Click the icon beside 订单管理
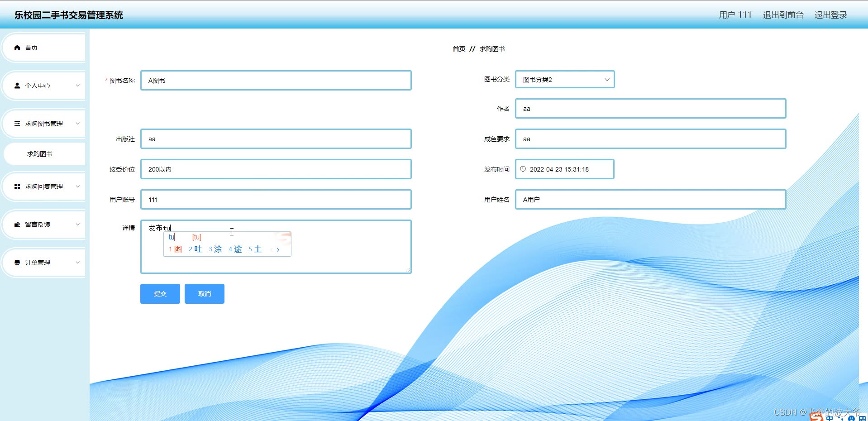Screen dimensions: 868x421 pos(17,263)
